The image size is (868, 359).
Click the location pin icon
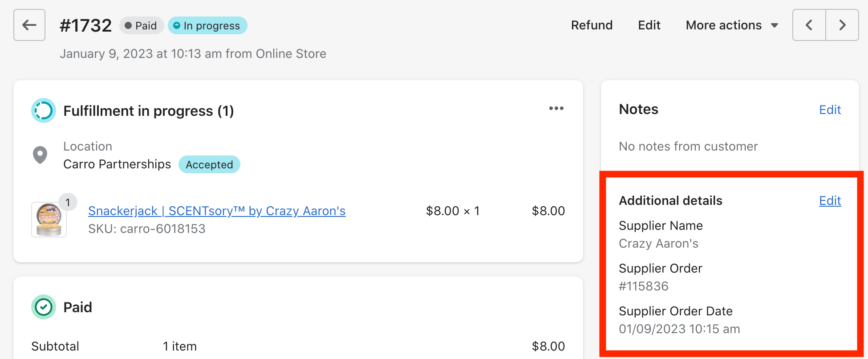click(x=40, y=155)
